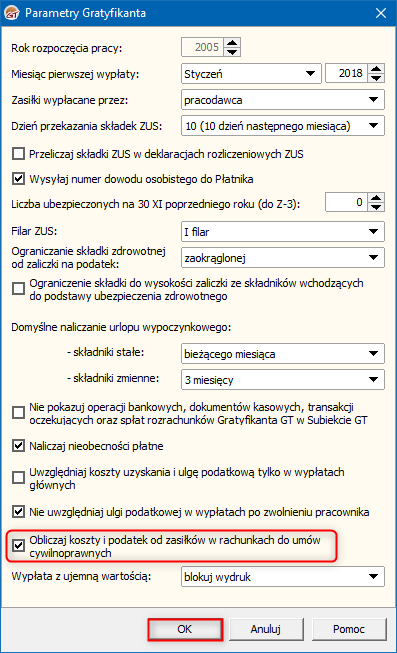Expand the Zasiłki wypłacane przez dropdown

click(283, 100)
